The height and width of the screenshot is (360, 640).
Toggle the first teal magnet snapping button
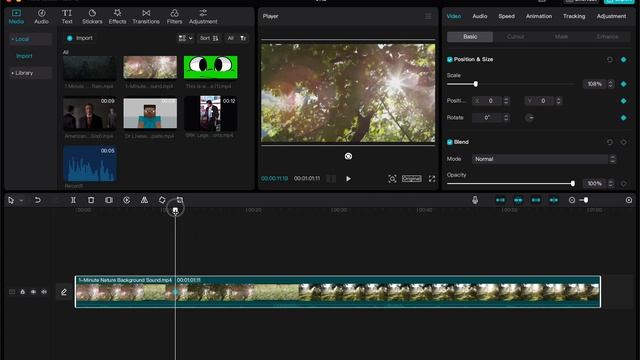(500, 200)
